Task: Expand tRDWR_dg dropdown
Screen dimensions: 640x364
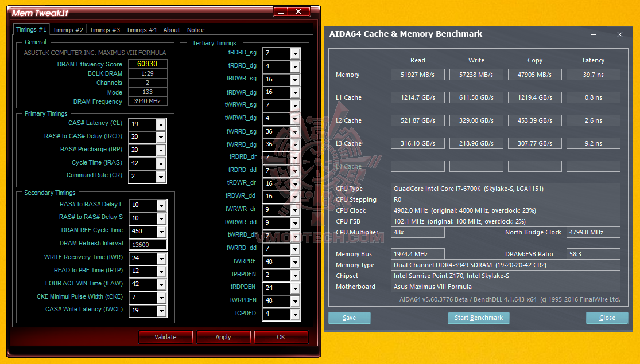Action: (x=295, y=92)
